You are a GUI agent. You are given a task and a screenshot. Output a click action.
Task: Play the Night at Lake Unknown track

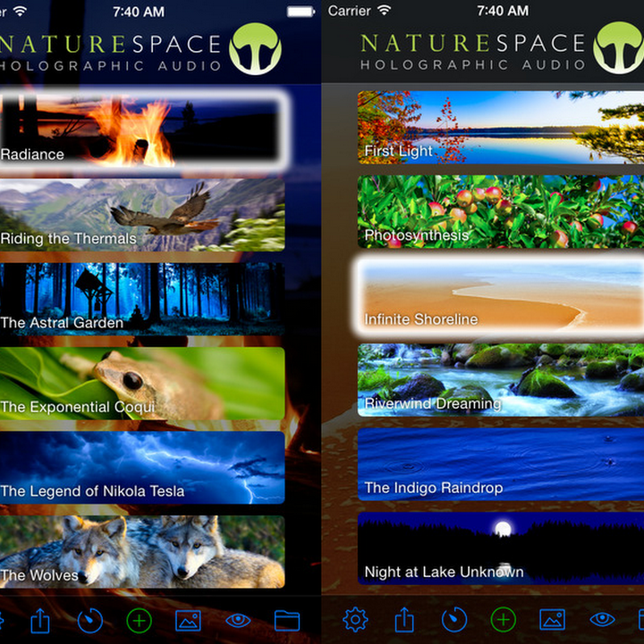coord(501,548)
